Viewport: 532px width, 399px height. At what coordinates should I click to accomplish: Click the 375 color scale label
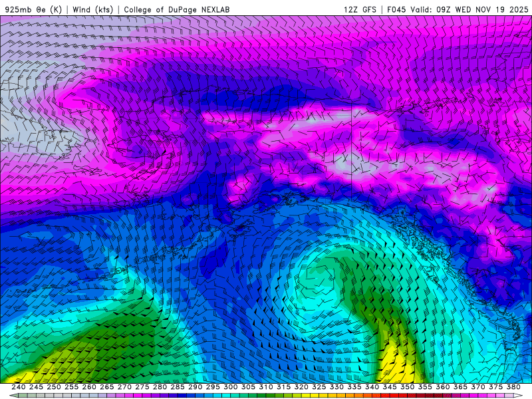495,387
